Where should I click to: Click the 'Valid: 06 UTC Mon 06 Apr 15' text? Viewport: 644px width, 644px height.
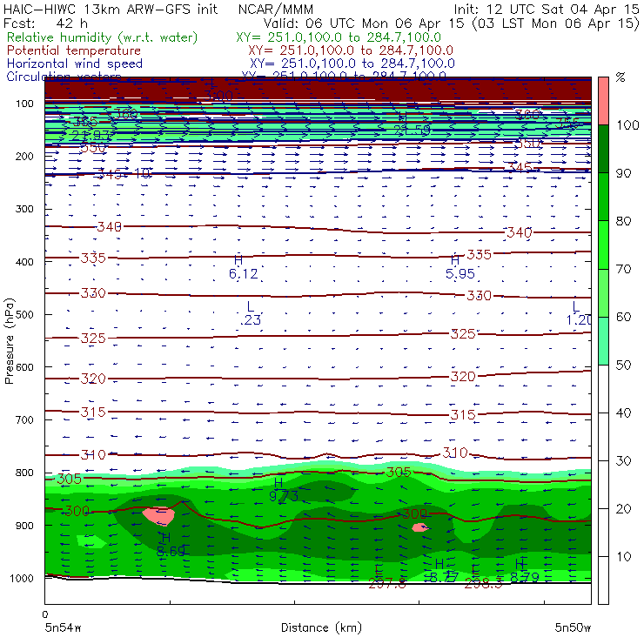click(x=366, y=23)
